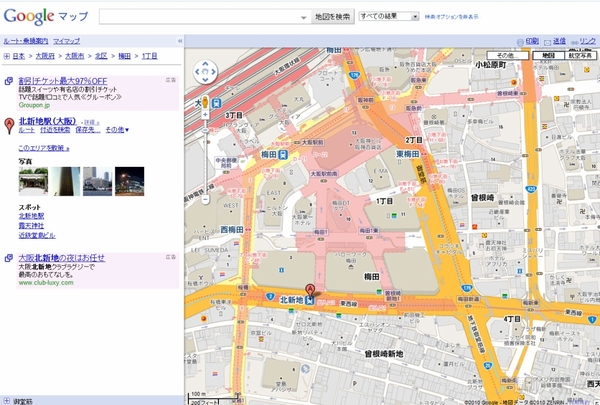The image size is (600, 405).
Task: Zoom in with the plus button
Action: [205, 114]
